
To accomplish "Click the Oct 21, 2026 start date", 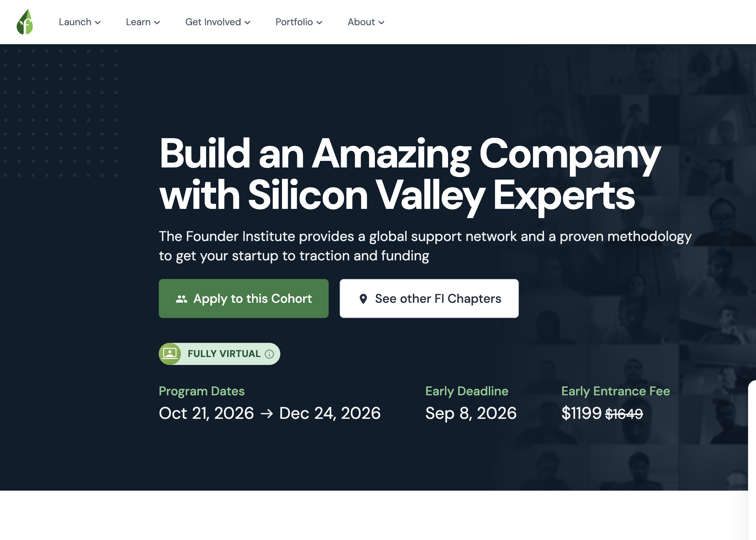I will click(x=206, y=413).
